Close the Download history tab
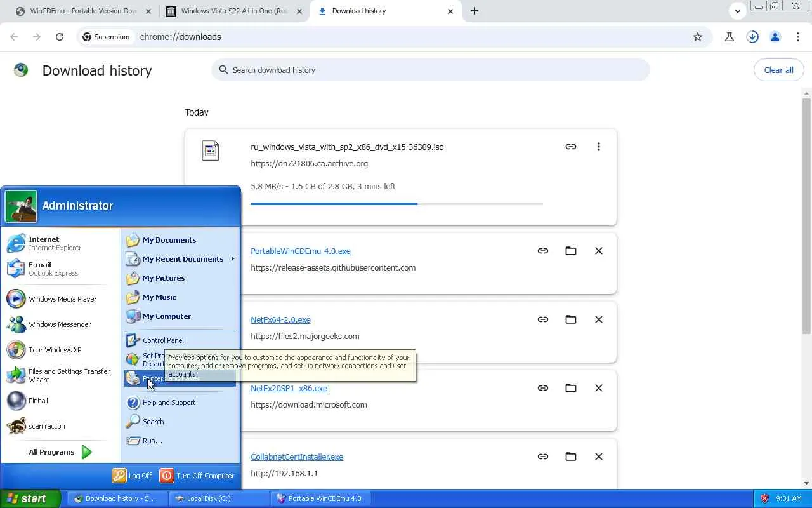The width and height of the screenshot is (812, 508). pyautogui.click(x=450, y=11)
